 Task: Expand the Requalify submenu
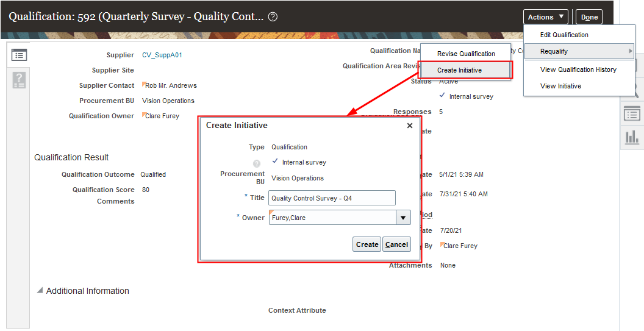[579, 51]
